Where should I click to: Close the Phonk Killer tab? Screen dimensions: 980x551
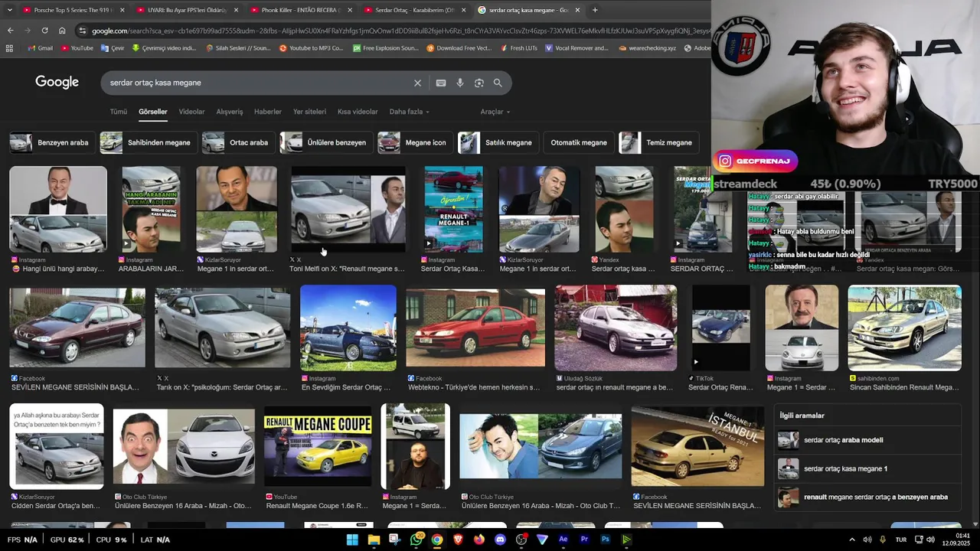pyautogui.click(x=350, y=10)
